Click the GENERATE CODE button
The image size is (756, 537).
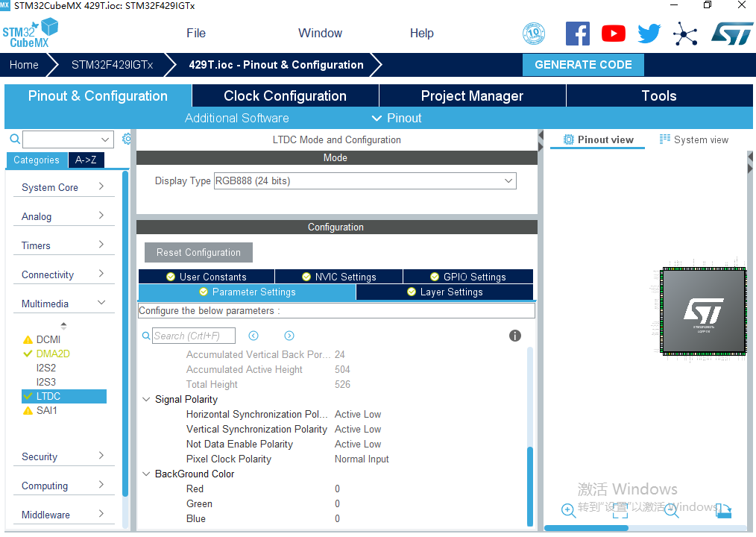(583, 65)
